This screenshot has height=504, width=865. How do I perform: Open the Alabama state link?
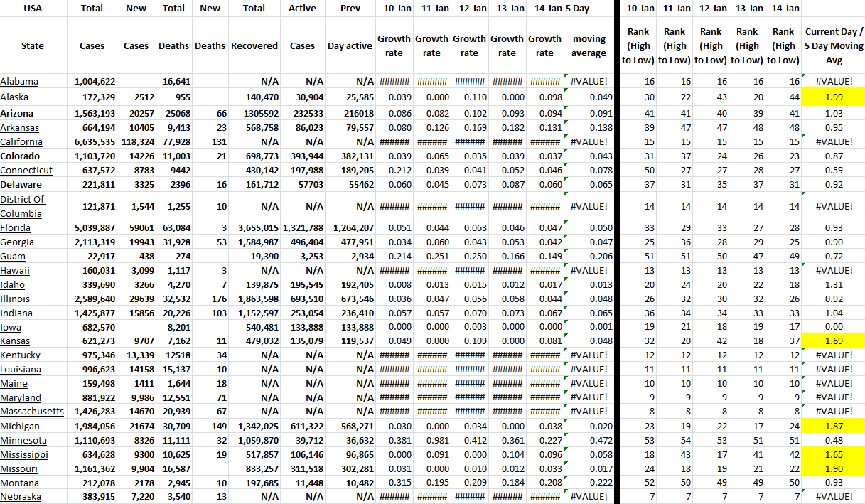[19, 82]
